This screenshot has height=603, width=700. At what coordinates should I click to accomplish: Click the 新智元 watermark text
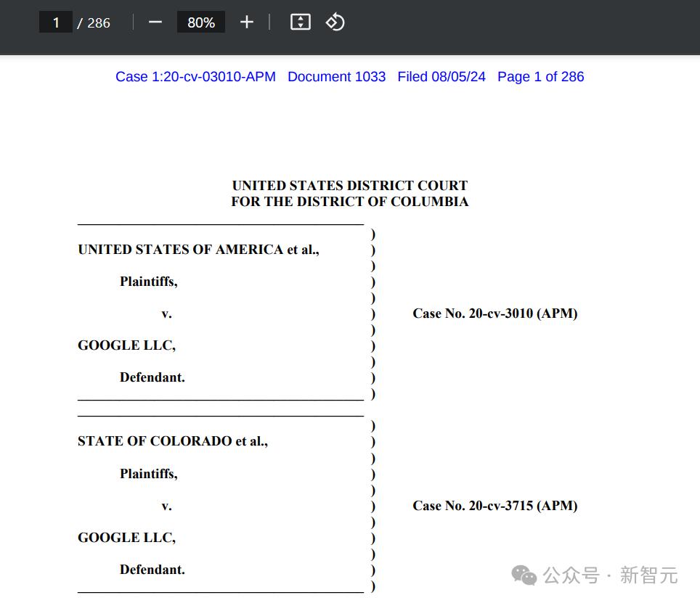click(x=649, y=575)
